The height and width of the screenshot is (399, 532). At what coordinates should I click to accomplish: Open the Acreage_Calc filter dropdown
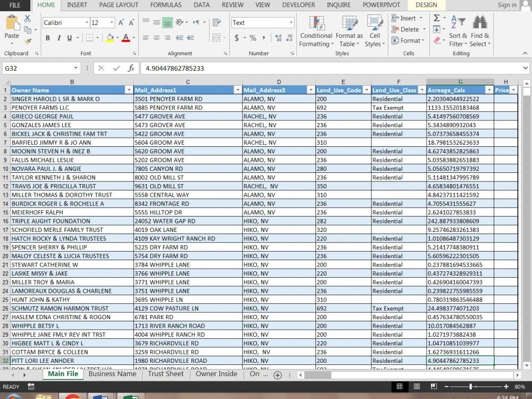click(489, 90)
